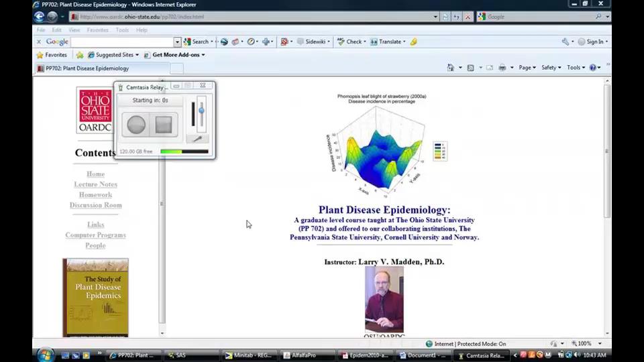Open the Help question mark dropdown
Image resolution: width=644 pixels, height=362 pixels.
[595, 67]
